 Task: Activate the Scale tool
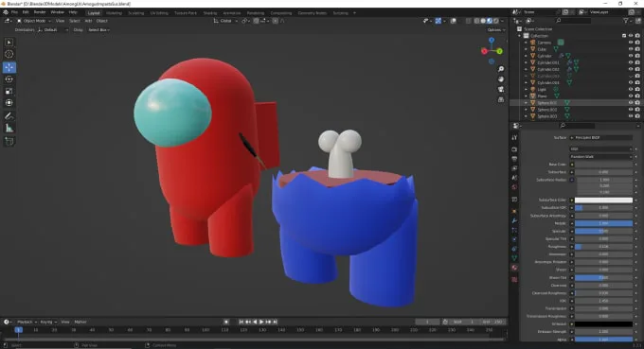(9, 91)
